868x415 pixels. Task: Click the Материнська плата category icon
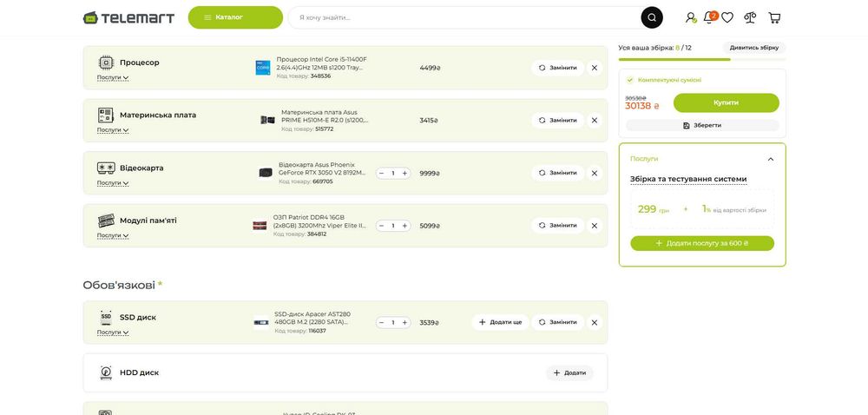coord(106,115)
